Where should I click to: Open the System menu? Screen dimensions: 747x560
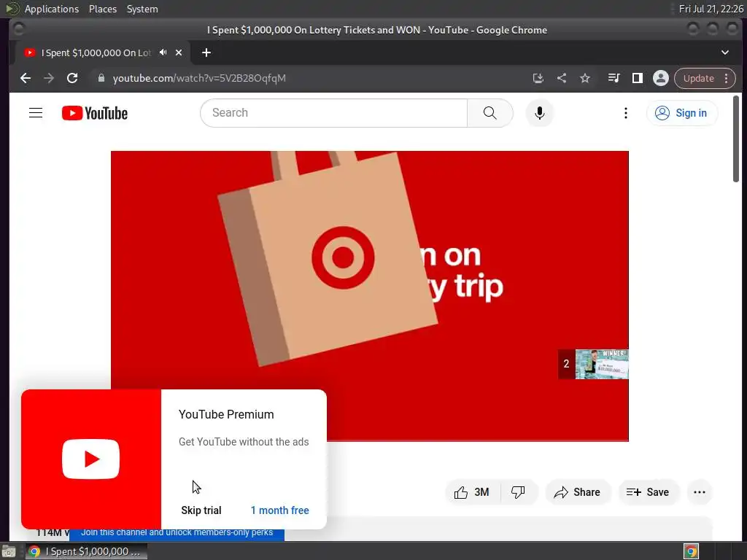pyautogui.click(x=142, y=9)
